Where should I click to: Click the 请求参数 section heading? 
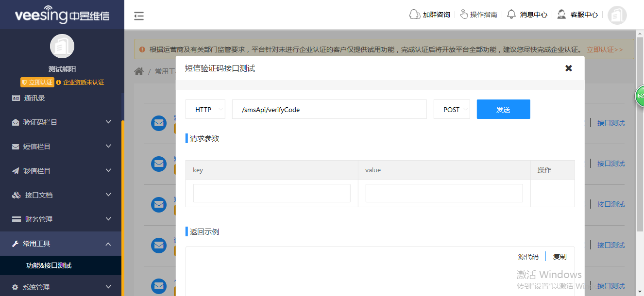[204, 138]
